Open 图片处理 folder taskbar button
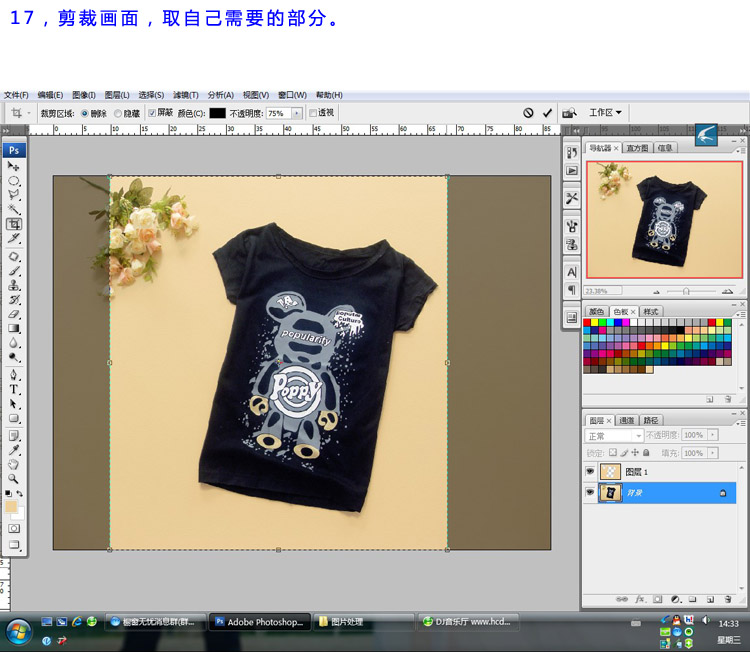Screen dimensions: 750x652 pyautogui.click(x=364, y=622)
